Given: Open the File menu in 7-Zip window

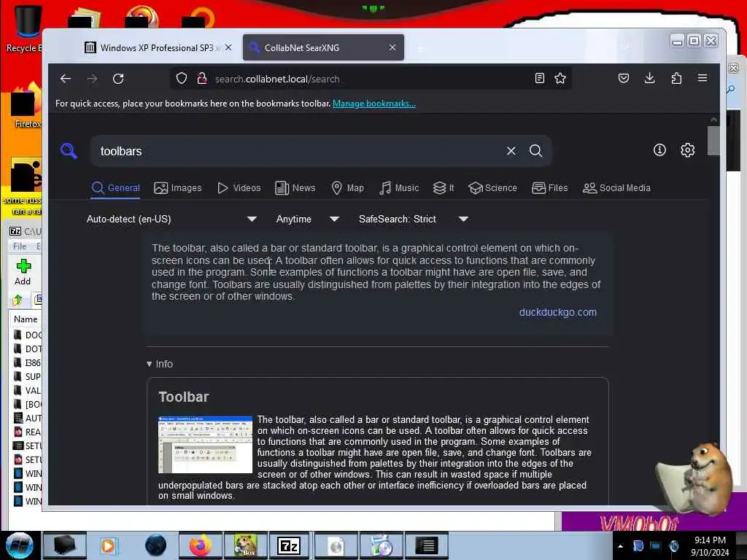Looking at the screenshot, I should click(20, 246).
